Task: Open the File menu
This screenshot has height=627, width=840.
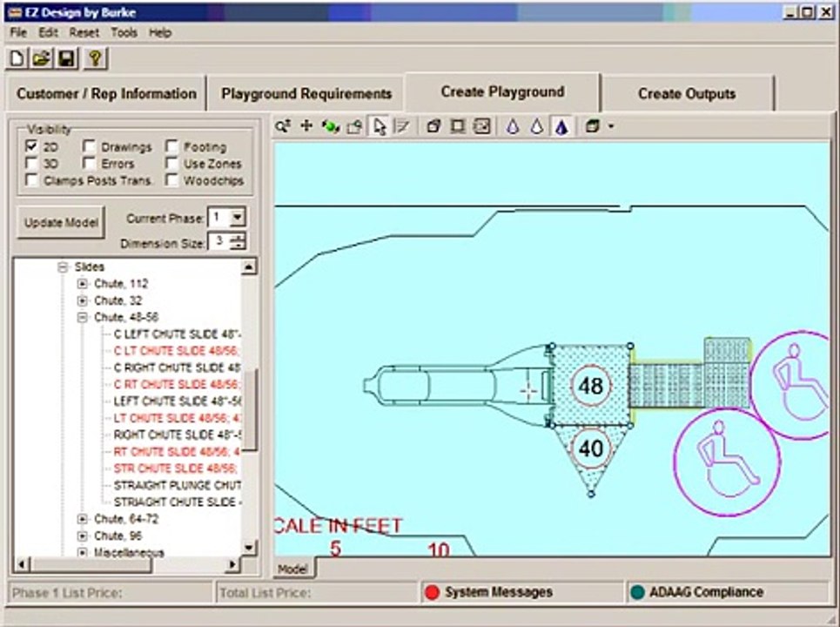Action: (18, 33)
